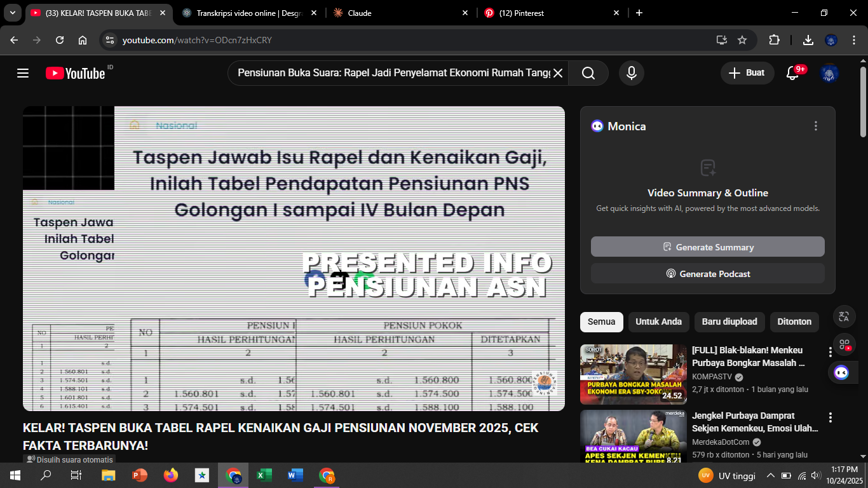
Task: Close the Pinterest browser tab
Action: [x=616, y=13]
